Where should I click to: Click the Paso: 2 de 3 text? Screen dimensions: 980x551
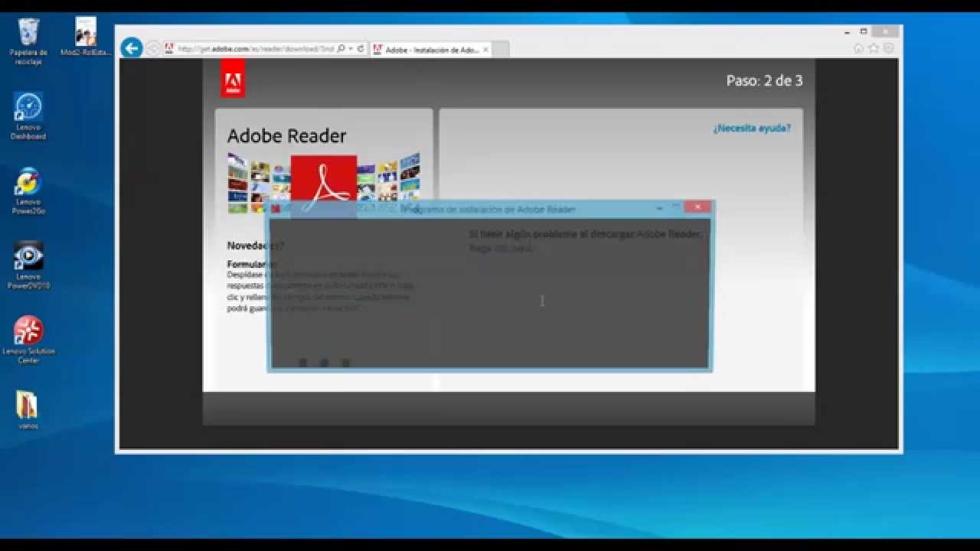pos(764,80)
